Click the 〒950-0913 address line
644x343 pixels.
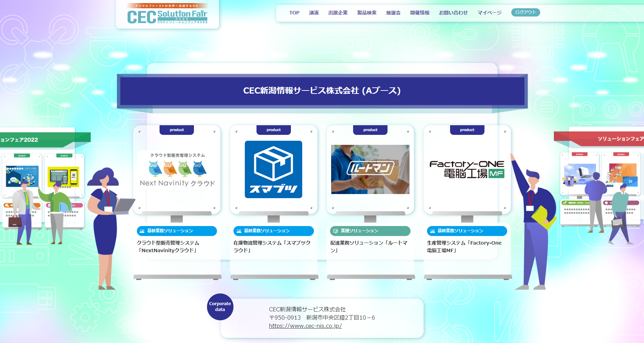322,318
